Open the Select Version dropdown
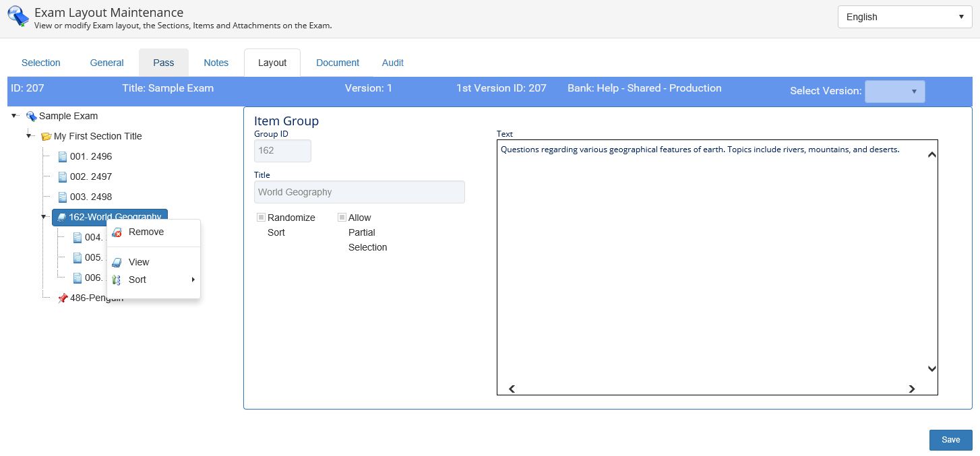The height and width of the screenshot is (456, 980). pos(894,92)
